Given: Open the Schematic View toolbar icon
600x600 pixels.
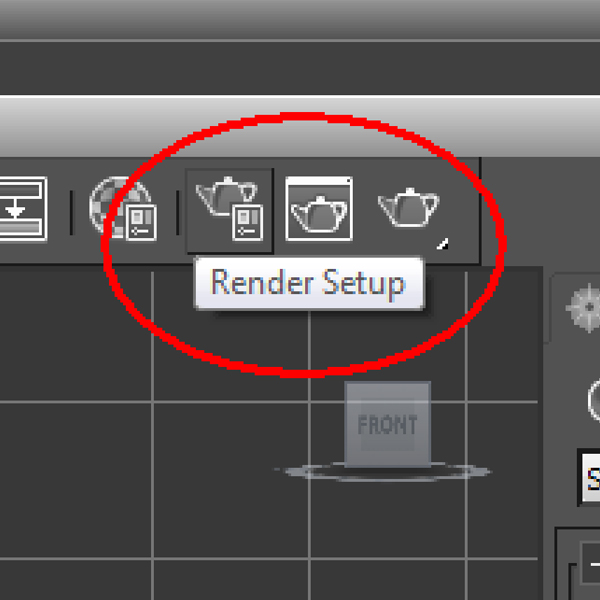Looking at the screenshot, I should pos(23,209).
